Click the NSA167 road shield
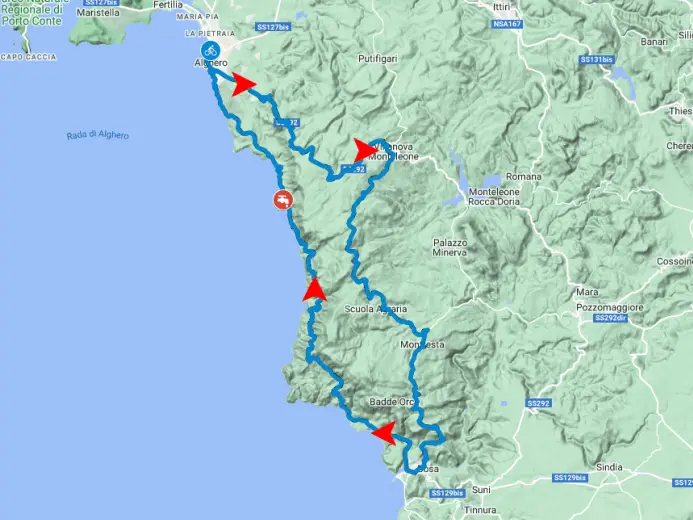This screenshot has width=693, height=520. (x=507, y=24)
